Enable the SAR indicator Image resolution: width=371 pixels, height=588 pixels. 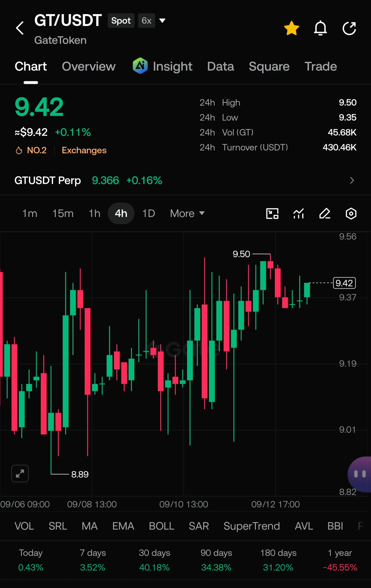click(x=199, y=526)
